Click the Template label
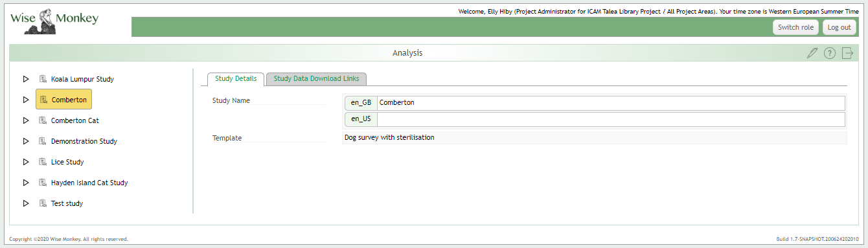 (227, 138)
